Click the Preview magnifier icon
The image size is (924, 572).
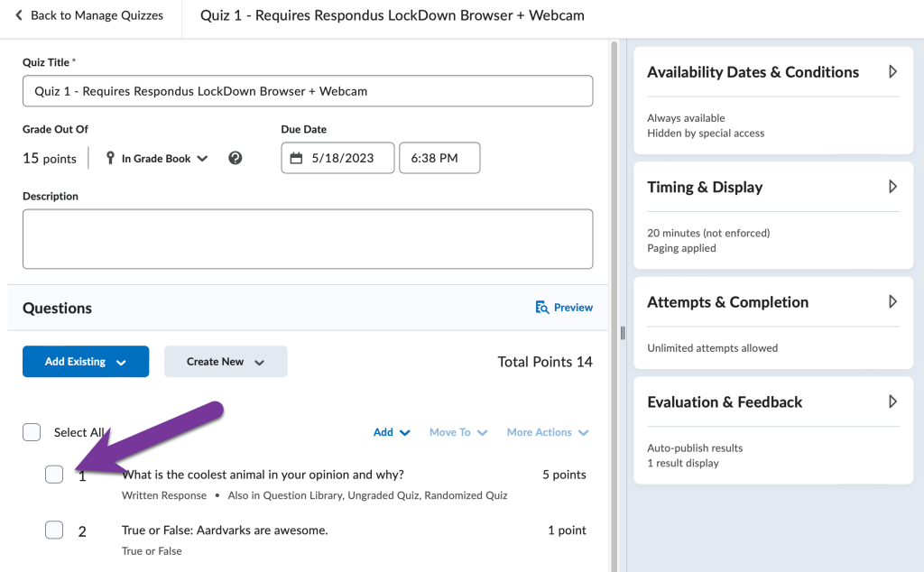(x=542, y=308)
